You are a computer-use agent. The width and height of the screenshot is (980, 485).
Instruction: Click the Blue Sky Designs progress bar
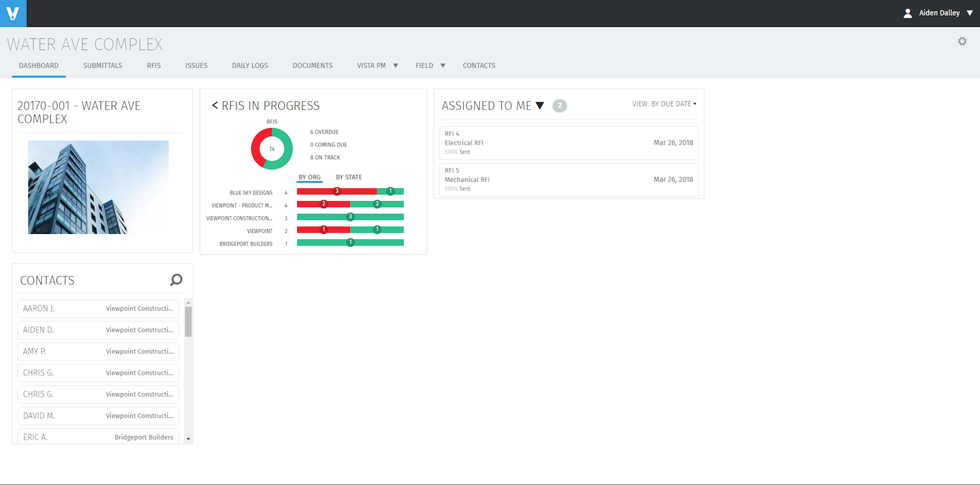350,192
